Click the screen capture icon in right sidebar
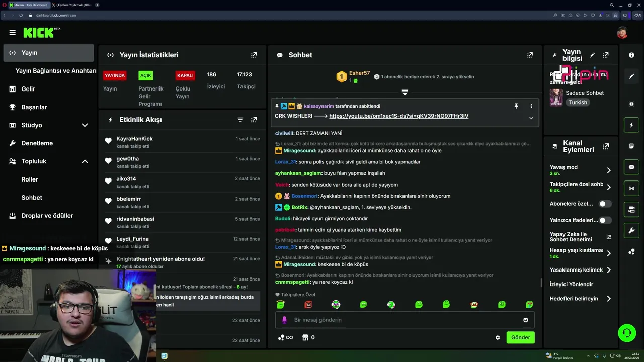This screenshot has height=362, width=644. coord(631,104)
